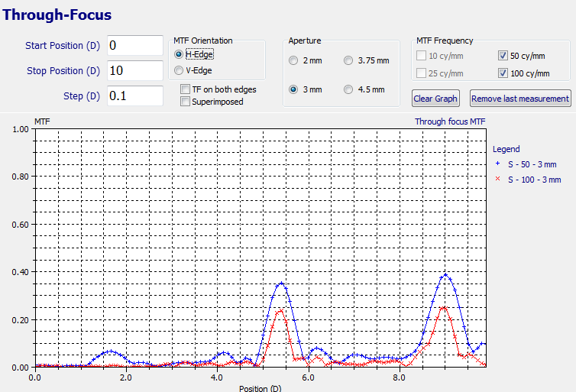Uncheck the 50 cy/mm frequency checkbox
Screen dimensions: 576x392
(x=503, y=55)
